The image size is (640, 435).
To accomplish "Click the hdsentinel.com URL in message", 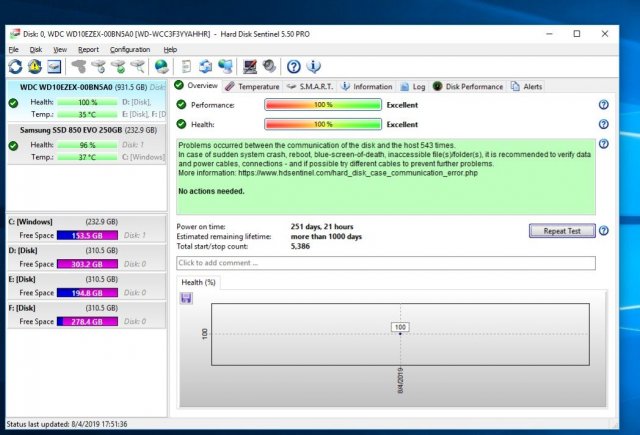I will 358,173.
